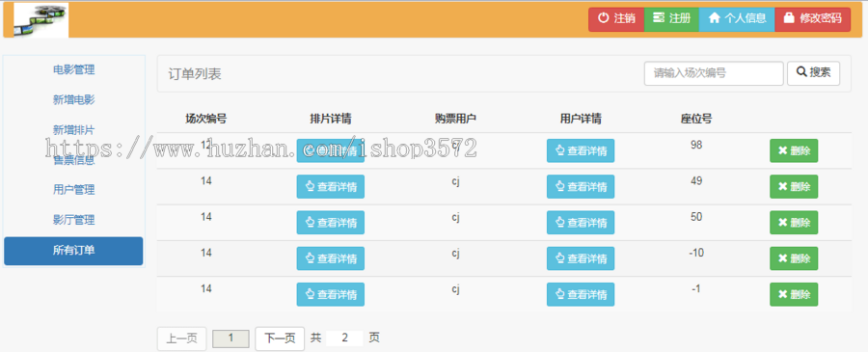868x352 pixels.
Task: Go to 用户管理 in the sidebar
Action: (x=73, y=190)
